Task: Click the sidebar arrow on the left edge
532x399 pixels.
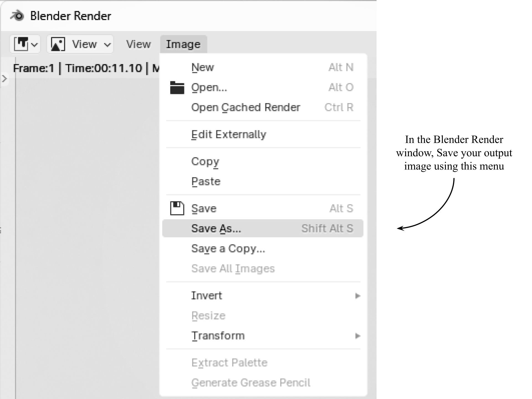Action: point(4,78)
